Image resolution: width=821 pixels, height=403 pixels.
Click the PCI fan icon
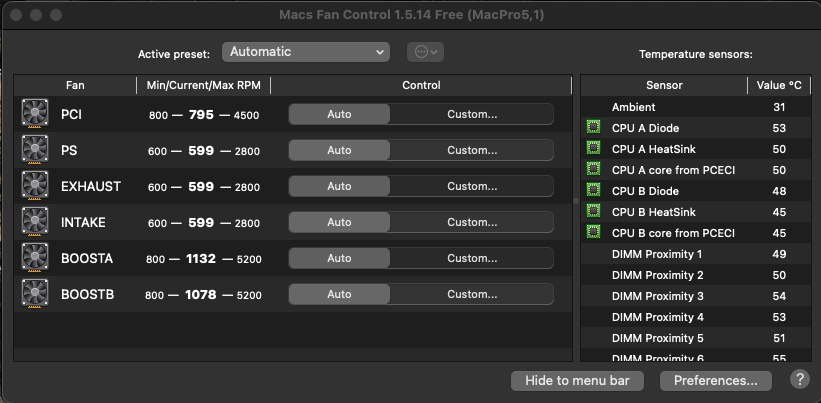click(x=35, y=114)
